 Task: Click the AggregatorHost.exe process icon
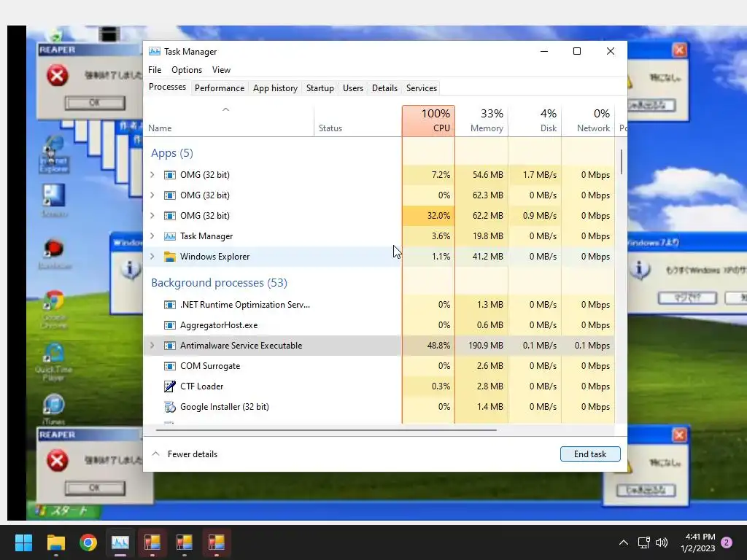pyautogui.click(x=169, y=325)
